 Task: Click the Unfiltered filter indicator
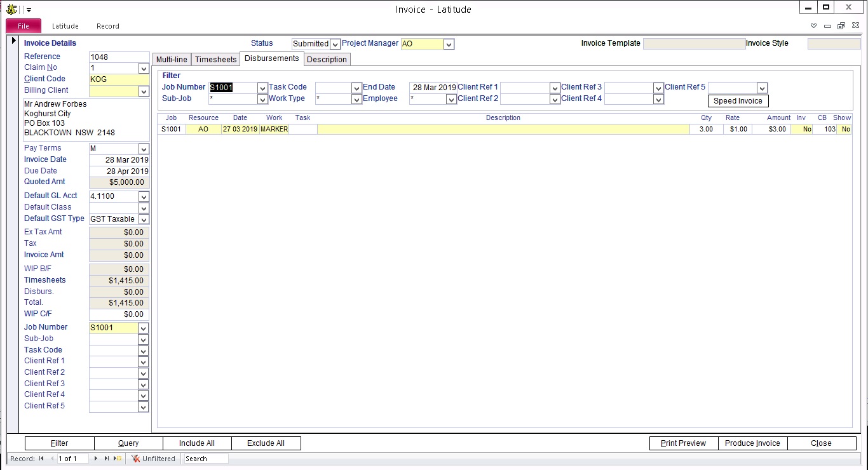pyautogui.click(x=154, y=459)
